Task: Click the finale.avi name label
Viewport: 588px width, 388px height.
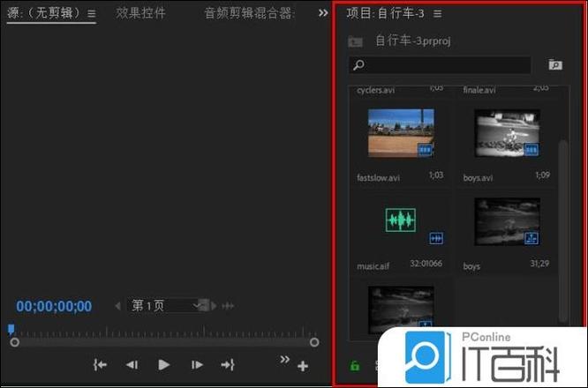Action: 479,90
